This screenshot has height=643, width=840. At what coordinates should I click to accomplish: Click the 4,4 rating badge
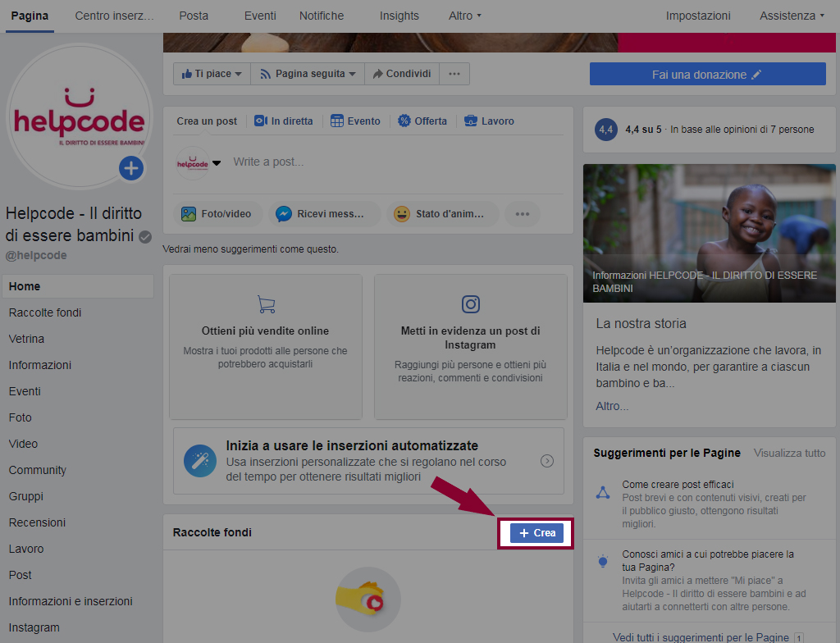[x=606, y=130]
